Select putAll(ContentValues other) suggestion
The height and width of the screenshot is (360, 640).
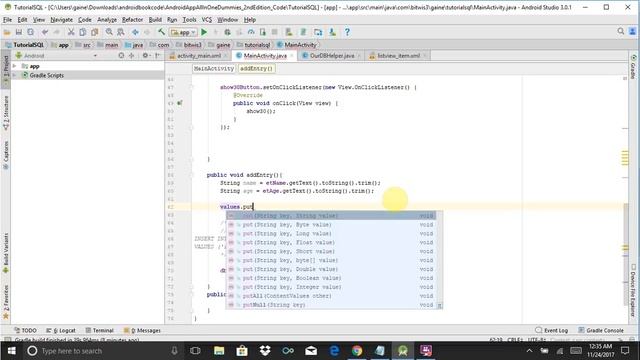[x=331, y=296]
